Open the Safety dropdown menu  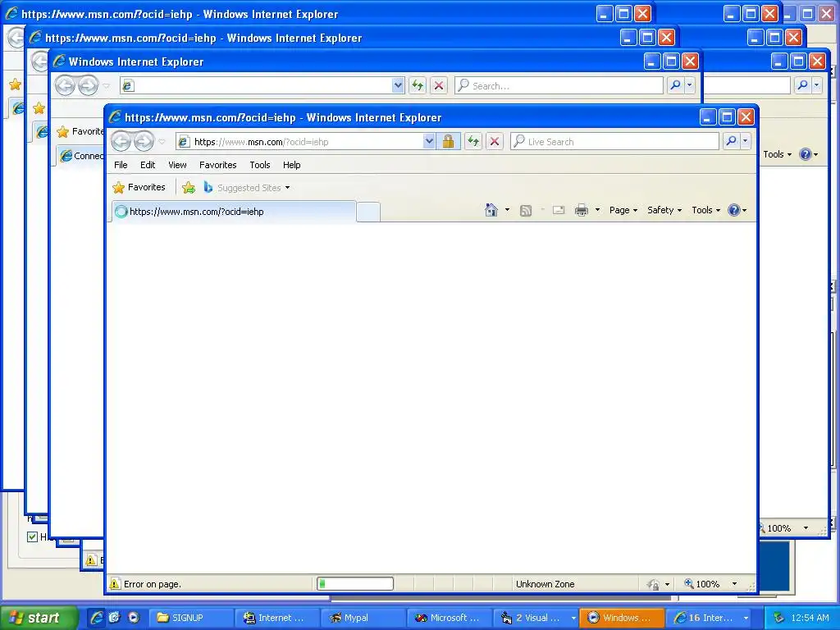664,210
